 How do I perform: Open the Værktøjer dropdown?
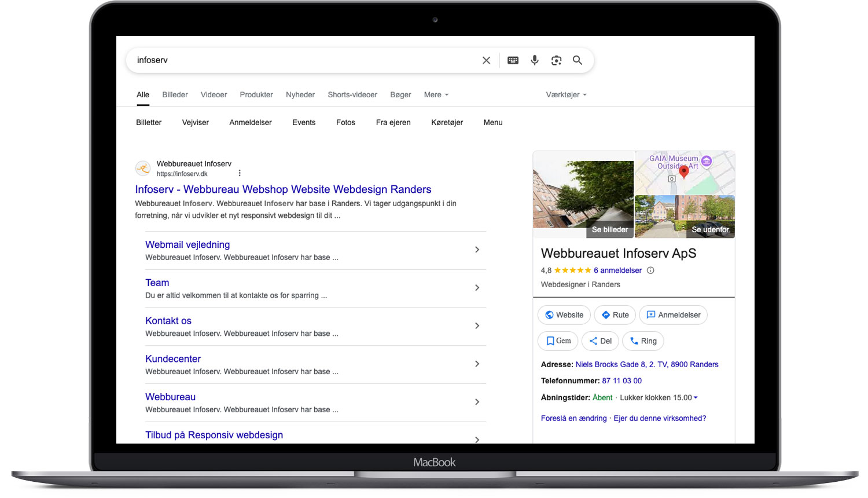click(x=566, y=95)
